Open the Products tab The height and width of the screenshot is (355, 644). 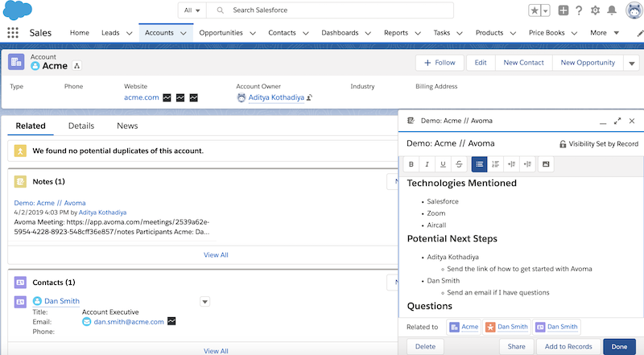pyautogui.click(x=489, y=33)
